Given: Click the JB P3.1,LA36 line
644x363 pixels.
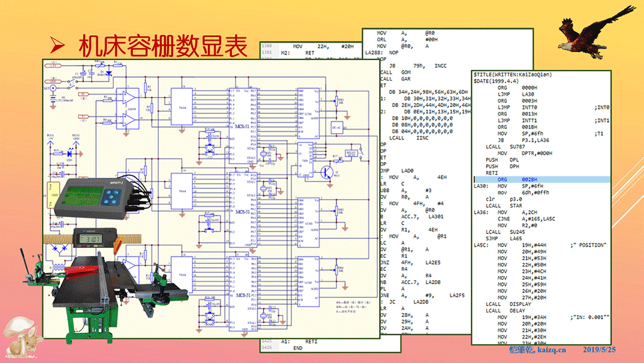Looking at the screenshot, I should (x=523, y=140).
